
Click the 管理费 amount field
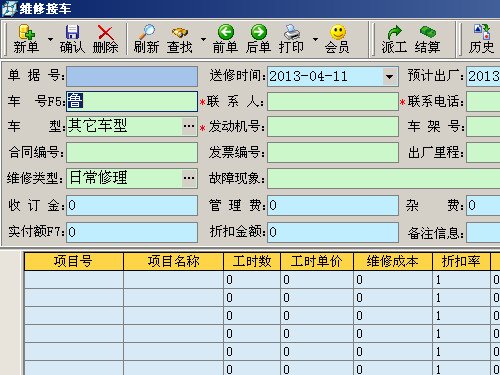tap(333, 205)
